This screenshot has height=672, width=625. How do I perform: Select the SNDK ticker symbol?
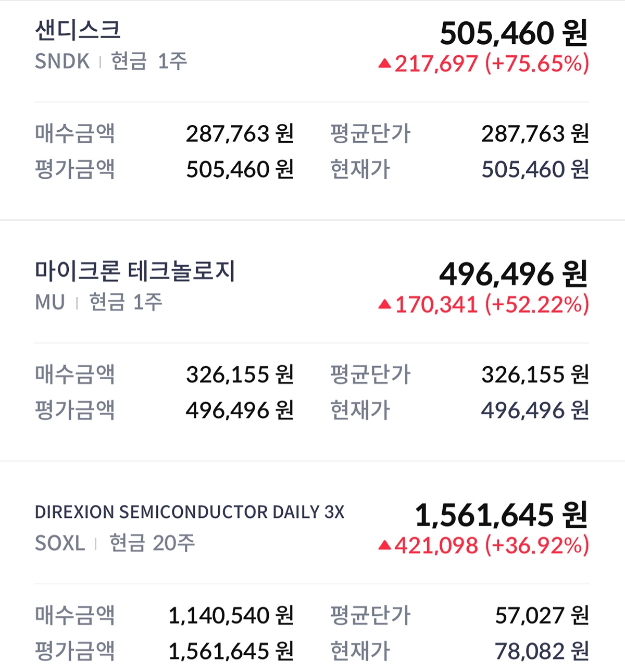[x=62, y=61]
